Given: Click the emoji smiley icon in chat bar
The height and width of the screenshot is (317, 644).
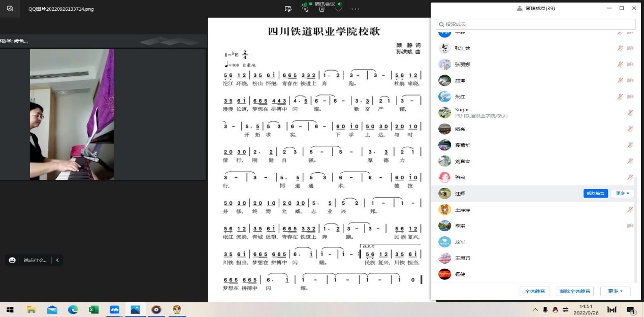Looking at the screenshot, I should [x=12, y=260].
